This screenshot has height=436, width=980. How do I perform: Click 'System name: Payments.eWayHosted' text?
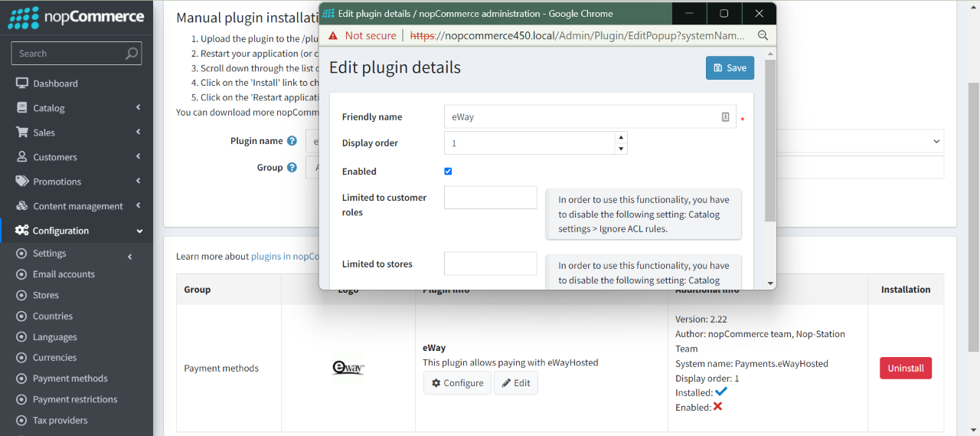click(752, 363)
